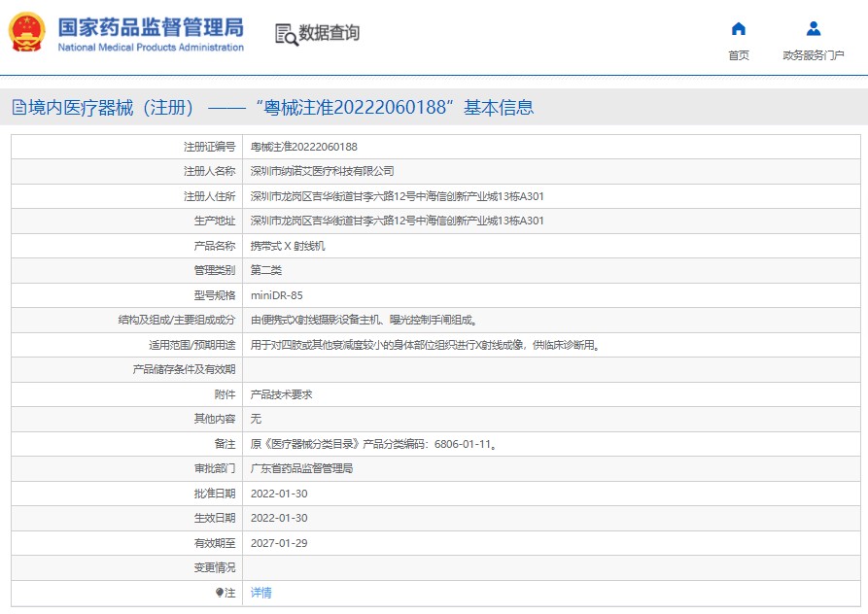The image size is (868, 614).
Task: Click the 审批部门 row label
Action: tap(215, 468)
